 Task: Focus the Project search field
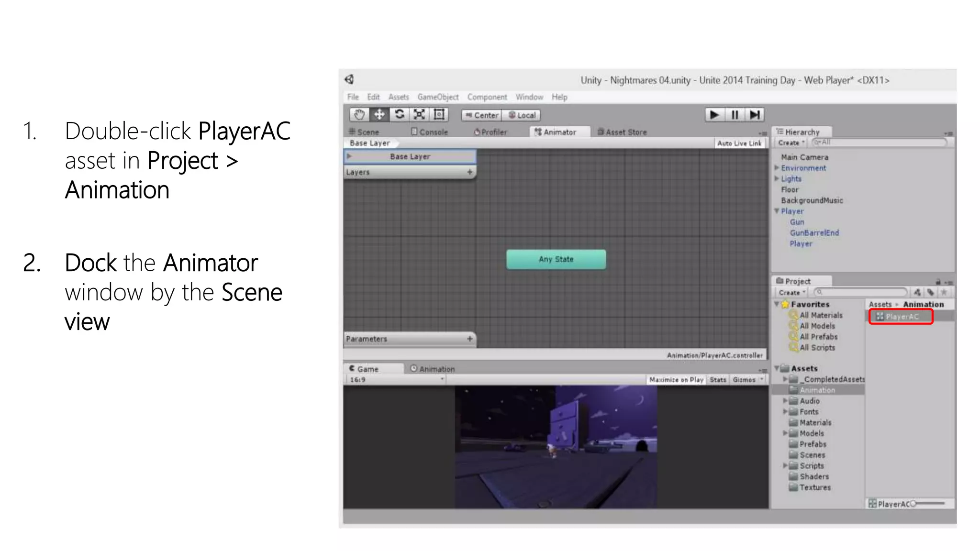pos(860,292)
